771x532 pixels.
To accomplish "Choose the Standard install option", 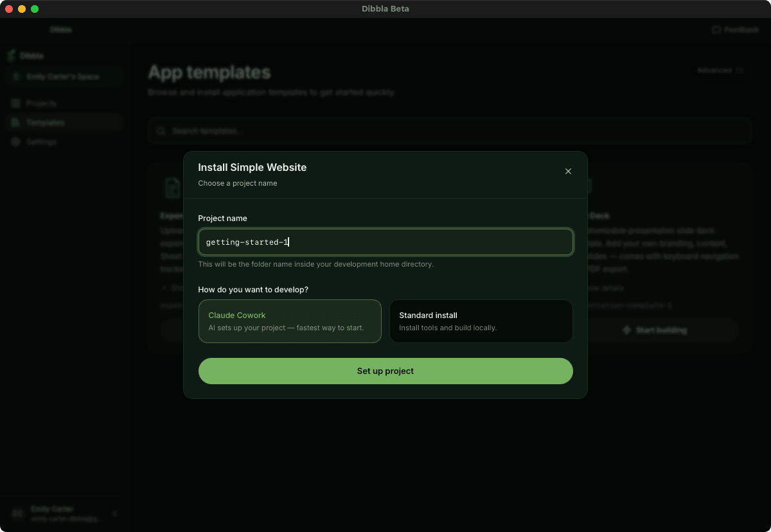I will click(481, 321).
